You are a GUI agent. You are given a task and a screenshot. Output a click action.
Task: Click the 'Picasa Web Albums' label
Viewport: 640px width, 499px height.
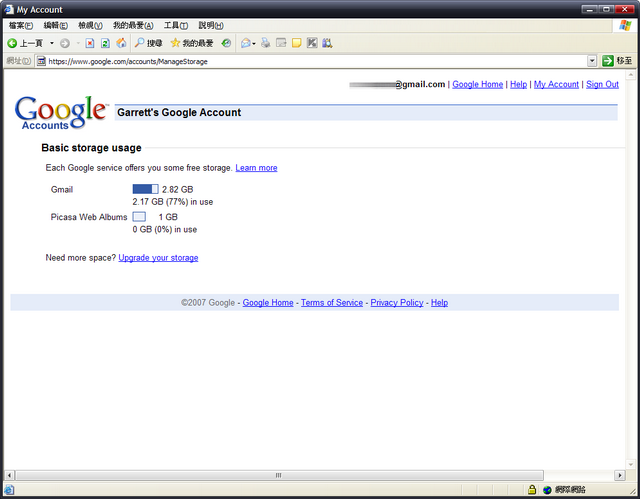click(89, 217)
